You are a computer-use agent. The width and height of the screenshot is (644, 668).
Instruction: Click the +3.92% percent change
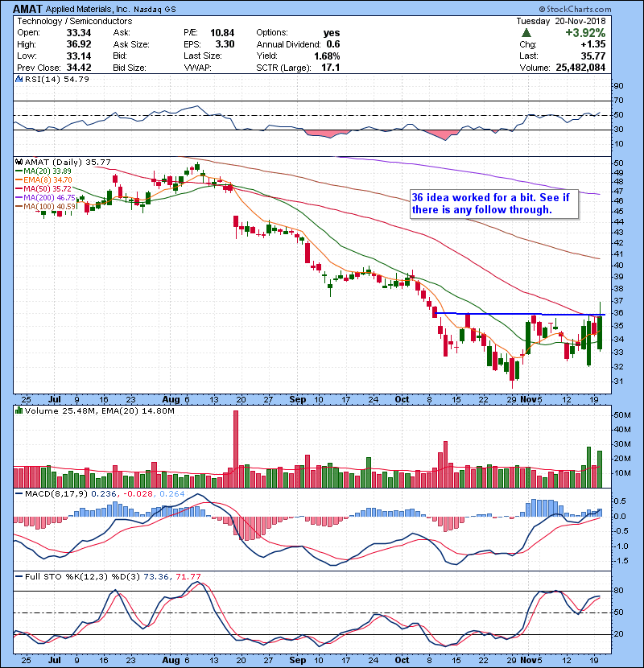point(585,33)
